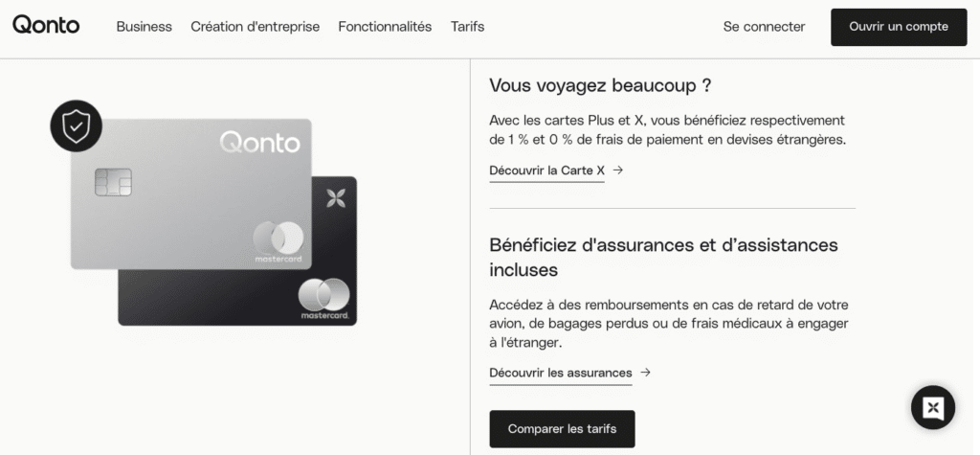Click arrow beside Découvrir les assurances
The width and height of the screenshot is (980, 455).
(x=646, y=373)
